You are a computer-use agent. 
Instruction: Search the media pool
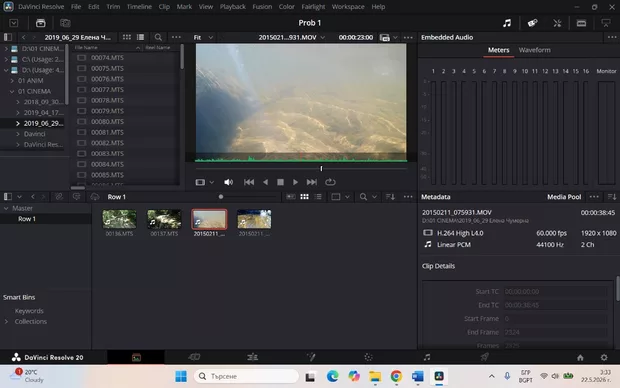[363, 197]
